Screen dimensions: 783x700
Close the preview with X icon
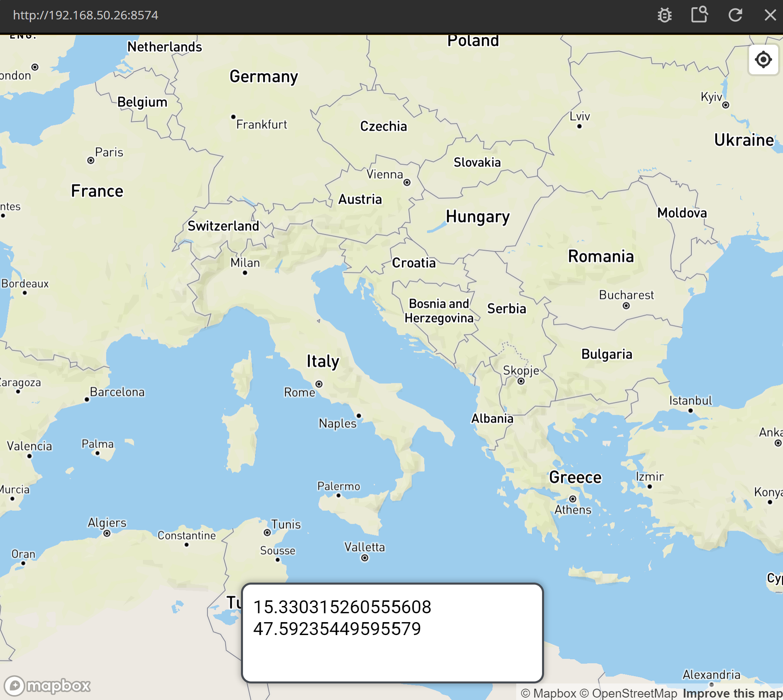[770, 15]
